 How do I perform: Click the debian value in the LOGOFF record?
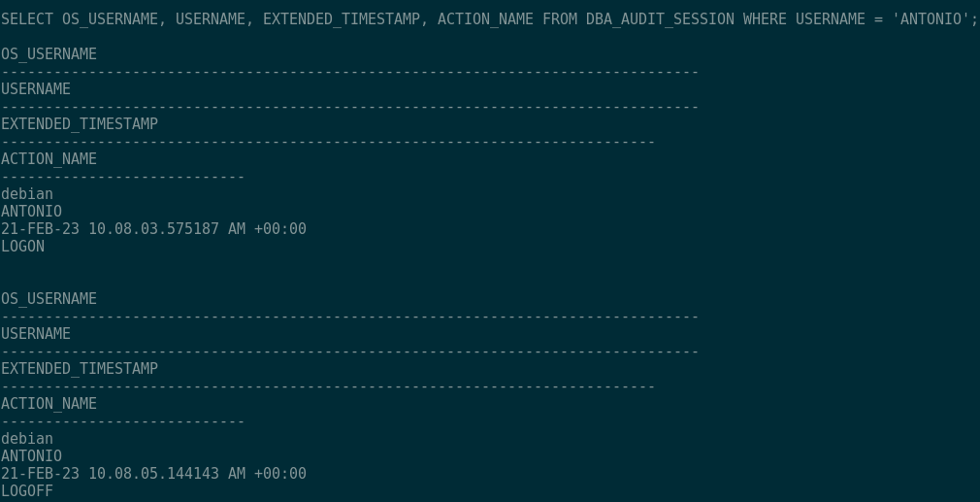point(27,439)
